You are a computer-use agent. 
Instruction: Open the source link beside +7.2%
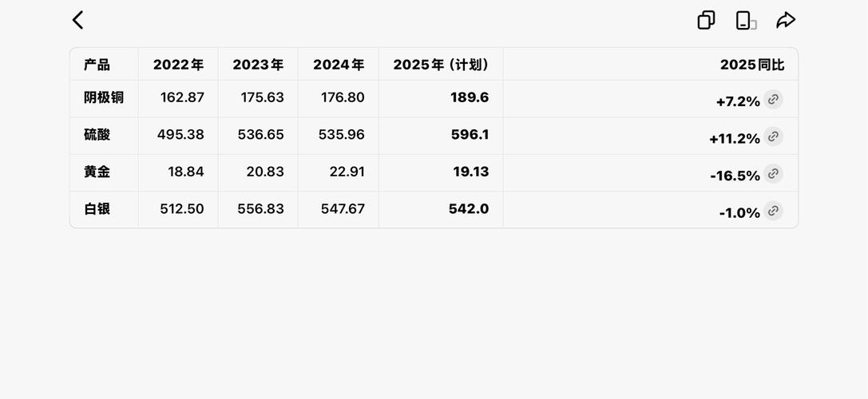click(x=773, y=100)
